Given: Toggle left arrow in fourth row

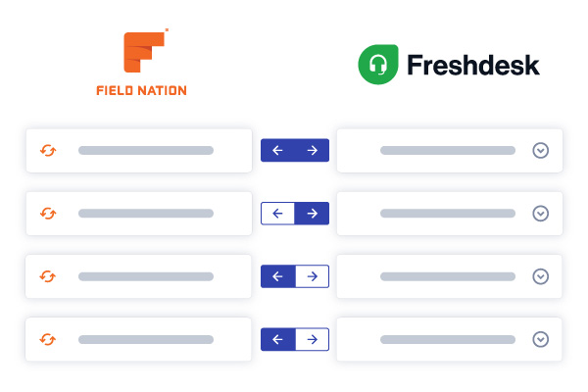Looking at the screenshot, I should pyautogui.click(x=277, y=339).
